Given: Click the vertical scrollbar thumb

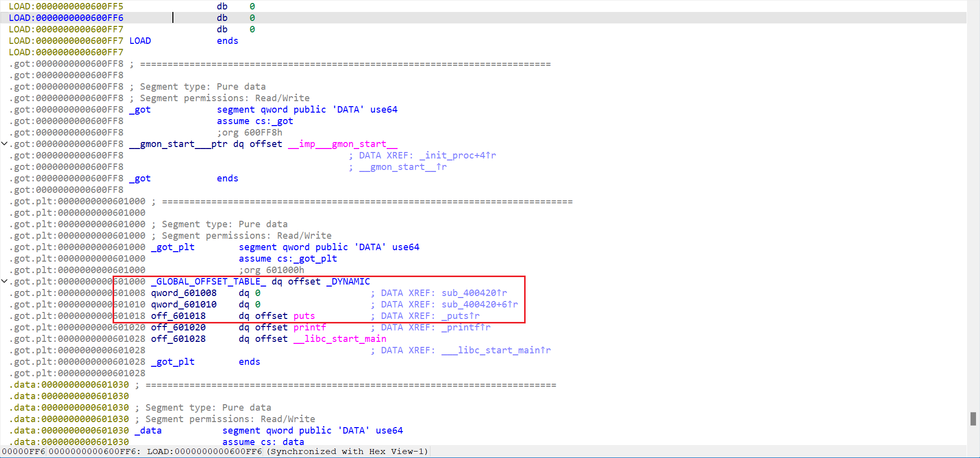Looking at the screenshot, I should (x=973, y=419).
